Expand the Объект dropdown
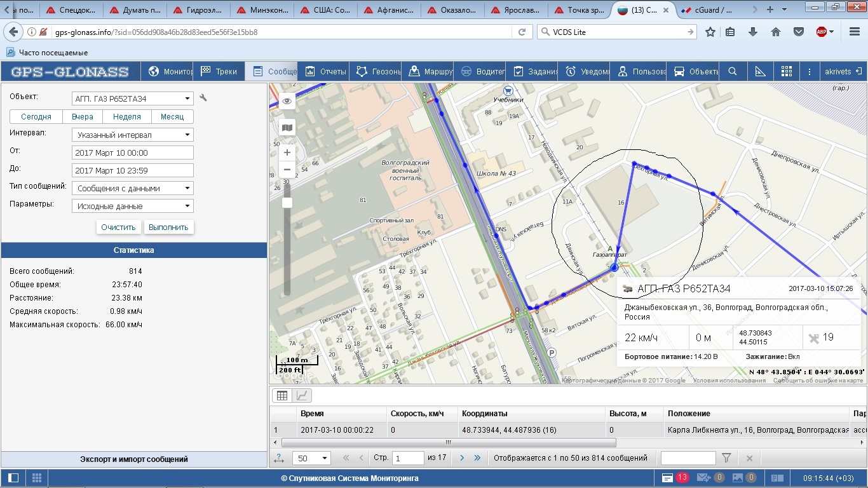Viewport: 868px width, 488px height. click(x=133, y=98)
